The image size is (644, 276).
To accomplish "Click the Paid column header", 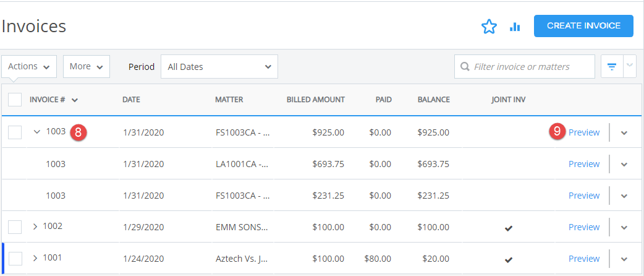I will (x=384, y=100).
